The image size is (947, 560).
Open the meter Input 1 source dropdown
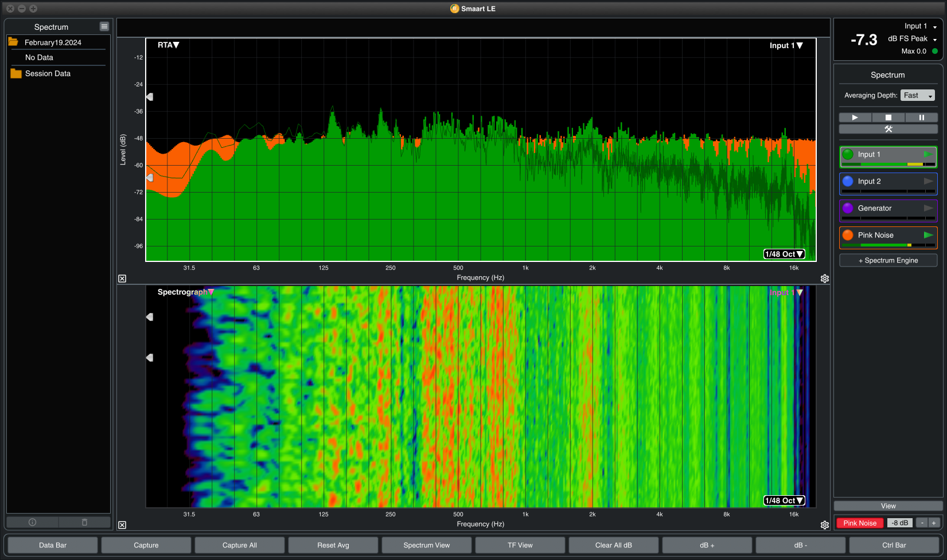point(920,26)
